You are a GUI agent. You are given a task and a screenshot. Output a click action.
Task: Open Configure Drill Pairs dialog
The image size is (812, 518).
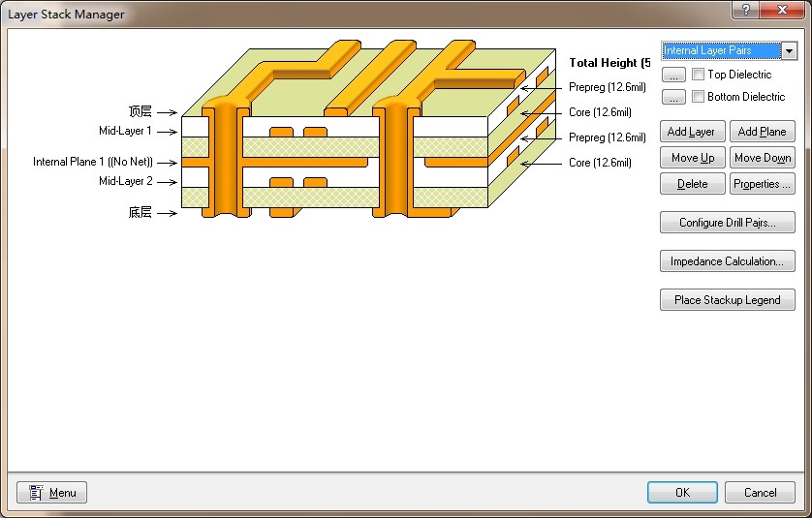coord(727,223)
